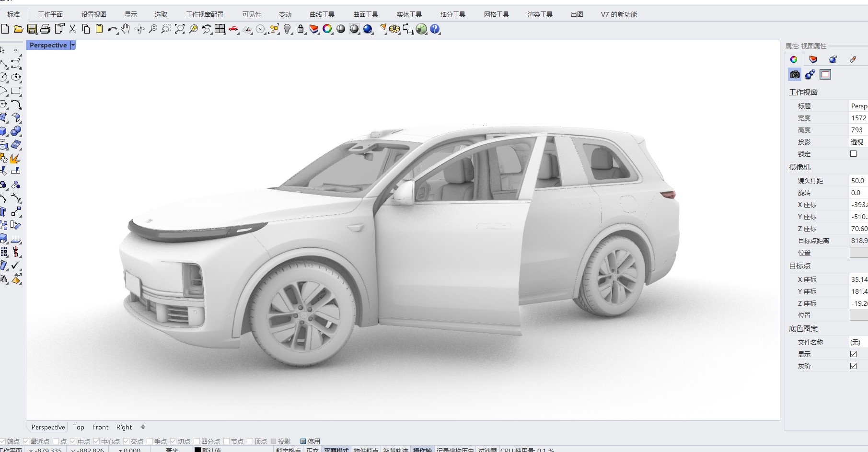
Task: Open the Perspective viewport dropdown arrow
Action: click(73, 45)
